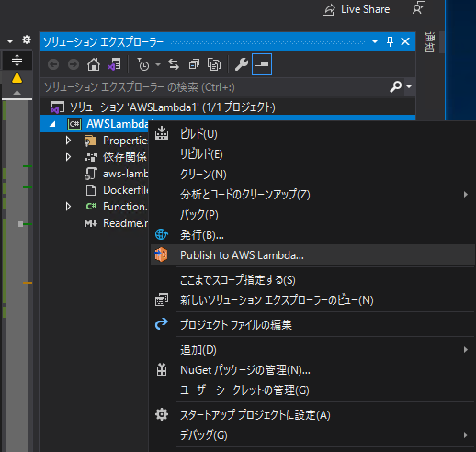Click the search magnifier icon
Viewport: 476px width, 452px height.
click(395, 87)
